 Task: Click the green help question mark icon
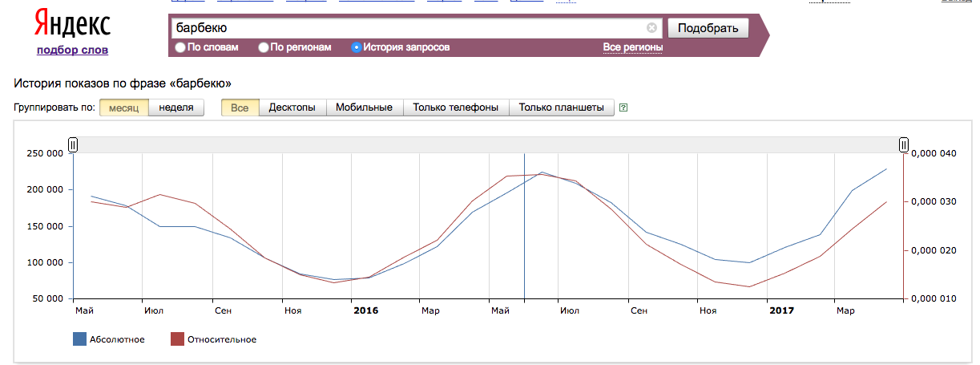pos(623,107)
